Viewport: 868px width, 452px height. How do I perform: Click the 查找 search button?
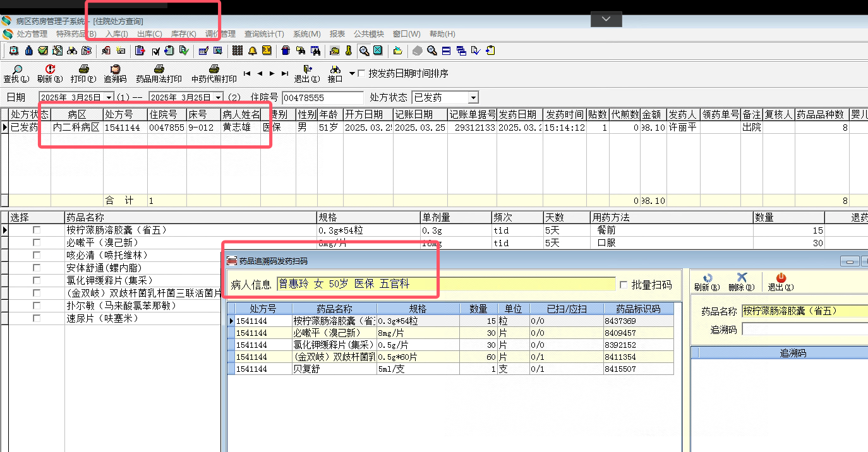click(x=16, y=74)
